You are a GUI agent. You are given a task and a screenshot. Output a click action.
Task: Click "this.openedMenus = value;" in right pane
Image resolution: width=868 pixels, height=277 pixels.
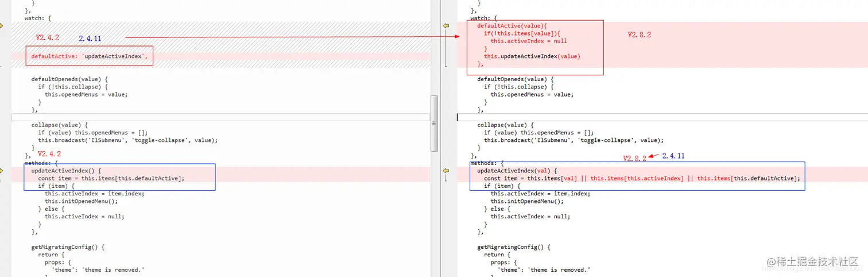532,94
